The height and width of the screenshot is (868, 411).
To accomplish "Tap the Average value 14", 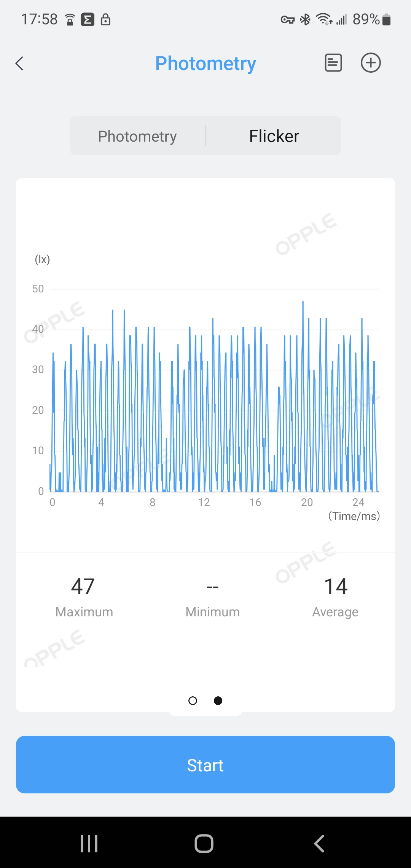I will coord(336,586).
